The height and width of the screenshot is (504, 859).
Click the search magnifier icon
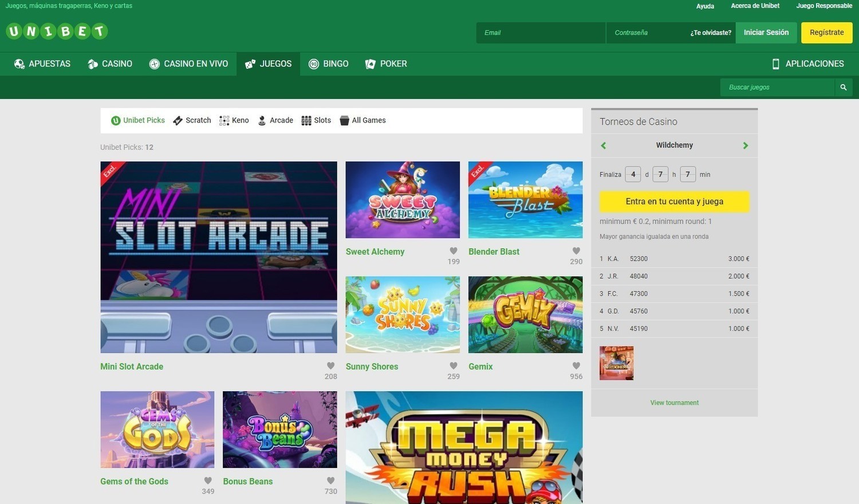842,87
